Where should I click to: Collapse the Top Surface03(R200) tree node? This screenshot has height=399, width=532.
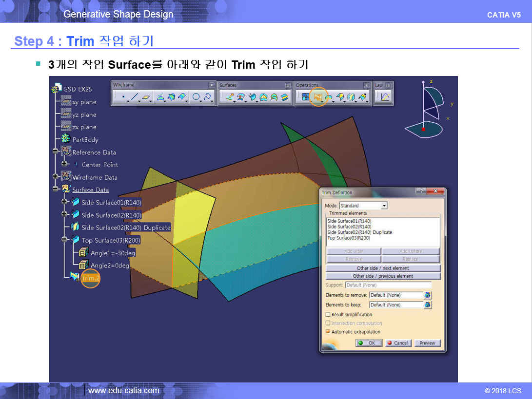(x=64, y=240)
